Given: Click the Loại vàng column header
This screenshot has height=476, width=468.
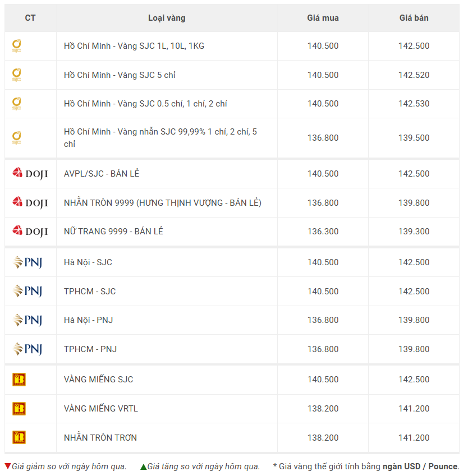Looking at the screenshot, I should point(167,18).
